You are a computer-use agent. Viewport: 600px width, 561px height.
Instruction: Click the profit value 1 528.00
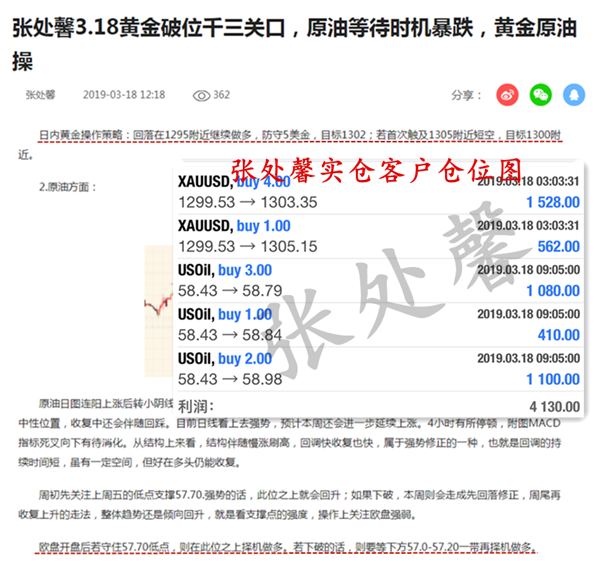click(x=553, y=202)
